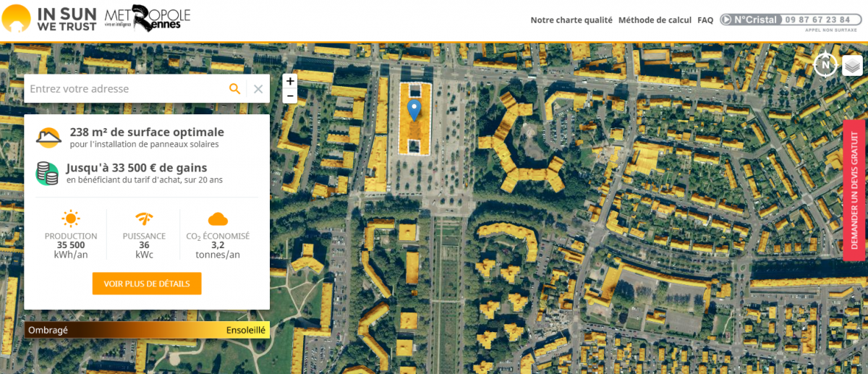Open the Demander un devis gratuit side tab
This screenshot has height=374, width=868.
(855, 190)
